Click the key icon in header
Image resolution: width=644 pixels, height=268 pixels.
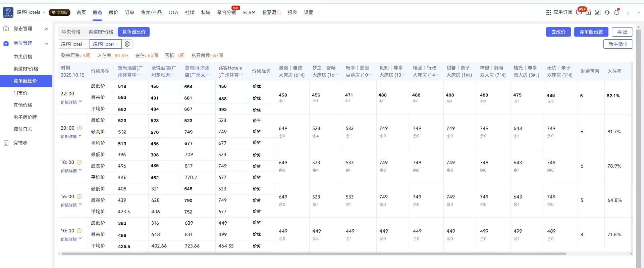(x=598, y=12)
